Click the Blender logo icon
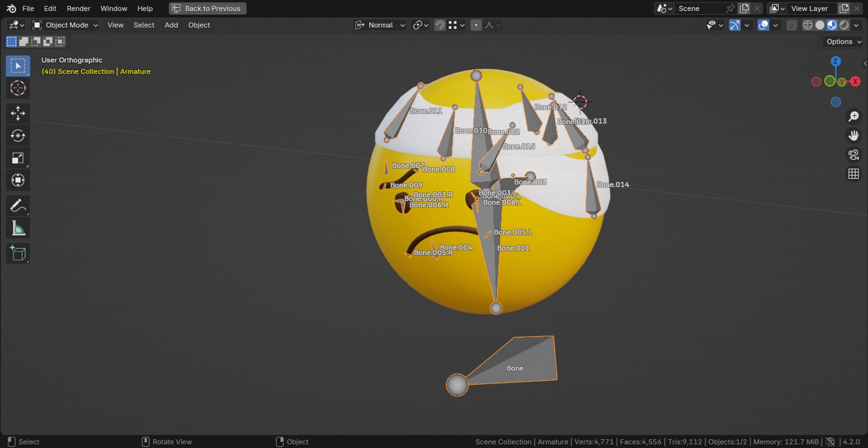 11,9
